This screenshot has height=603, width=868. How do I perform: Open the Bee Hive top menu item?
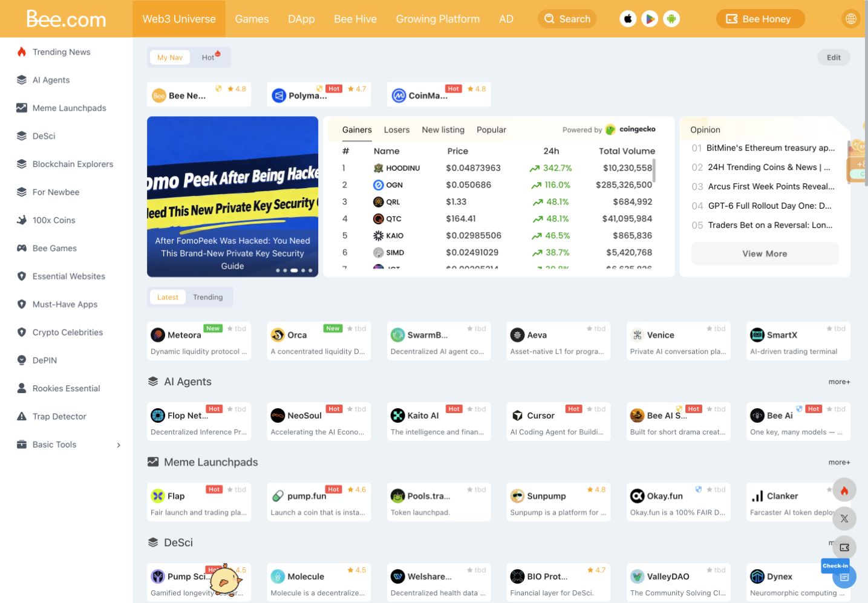pyautogui.click(x=355, y=19)
